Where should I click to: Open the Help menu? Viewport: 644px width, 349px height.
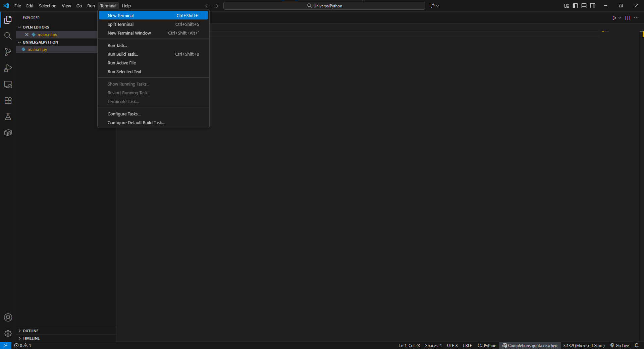click(126, 6)
